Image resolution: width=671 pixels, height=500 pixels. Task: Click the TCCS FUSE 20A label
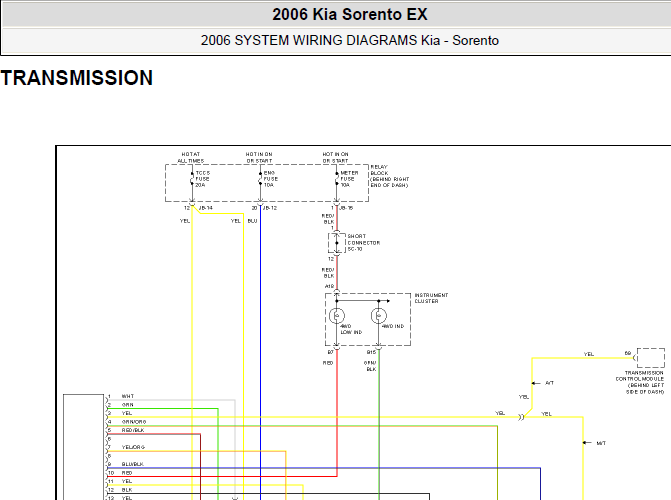point(203,179)
